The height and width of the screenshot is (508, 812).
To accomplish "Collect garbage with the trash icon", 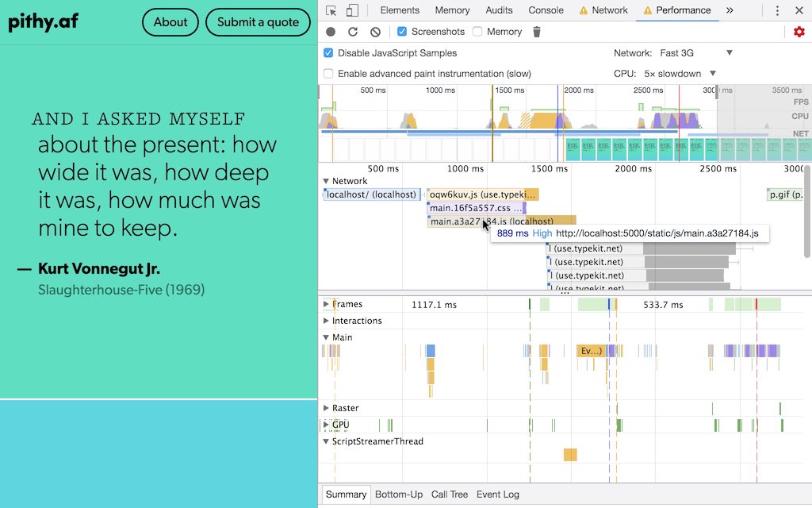I will click(x=537, y=32).
